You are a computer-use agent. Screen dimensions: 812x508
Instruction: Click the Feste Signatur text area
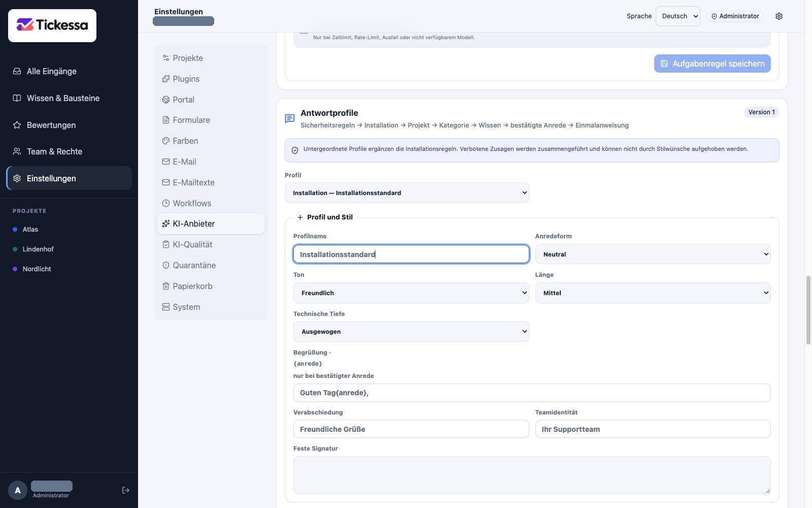pyautogui.click(x=532, y=475)
